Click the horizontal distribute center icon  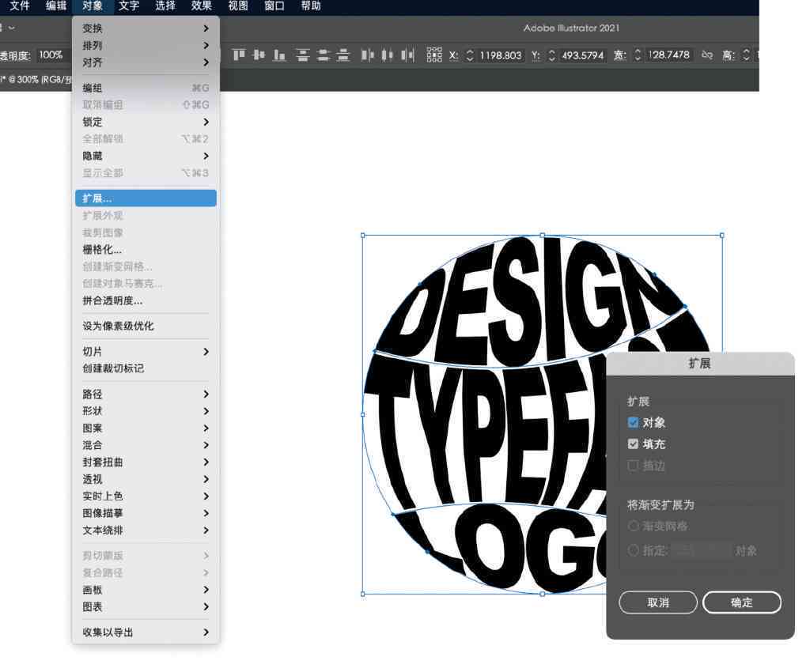point(388,55)
